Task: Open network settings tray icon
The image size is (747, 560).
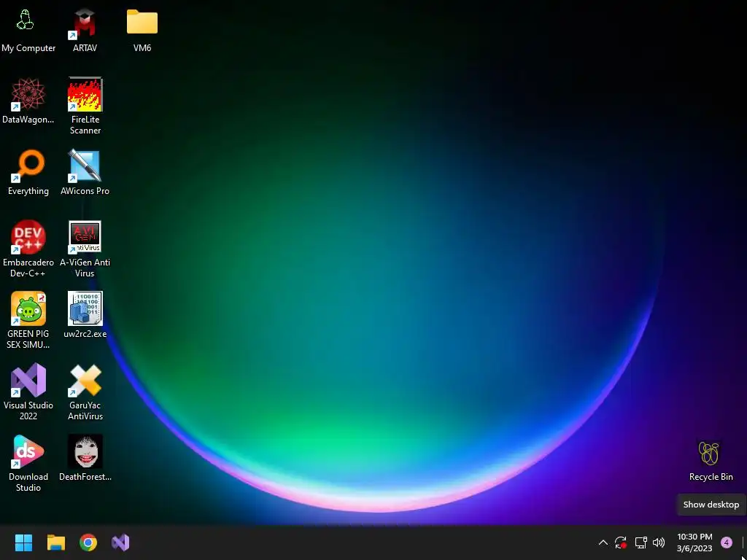Action: pos(640,542)
